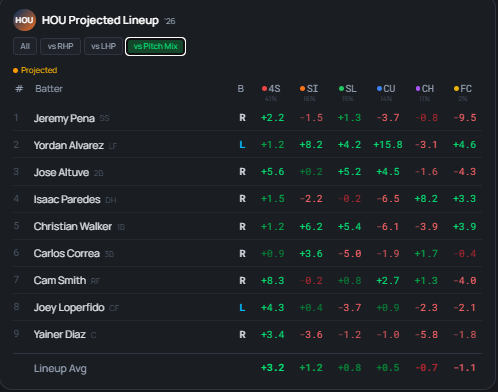The width and height of the screenshot is (498, 392).
Task: Click Joey Loperfido L handedness indicator
Action: click(x=242, y=307)
